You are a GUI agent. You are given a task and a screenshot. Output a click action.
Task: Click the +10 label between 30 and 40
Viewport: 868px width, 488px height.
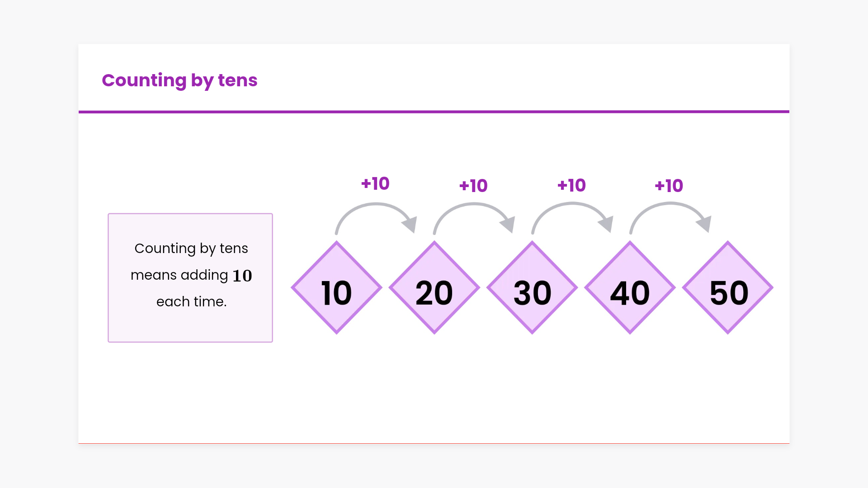pos(571,185)
